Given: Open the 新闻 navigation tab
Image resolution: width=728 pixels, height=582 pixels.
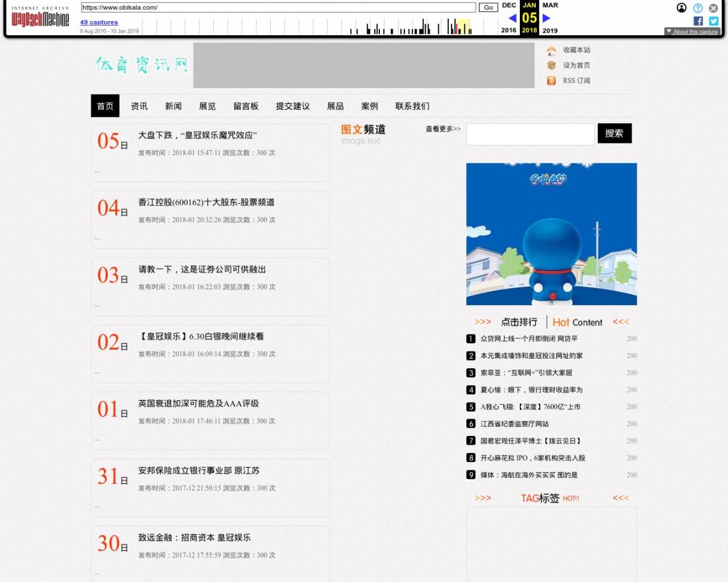Looking at the screenshot, I should [173, 106].
